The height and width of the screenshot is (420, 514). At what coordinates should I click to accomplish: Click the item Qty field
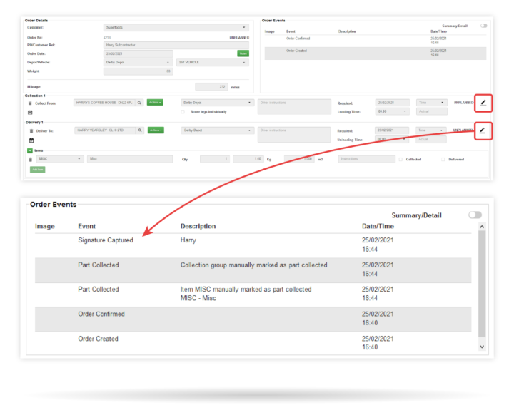[x=215, y=159]
